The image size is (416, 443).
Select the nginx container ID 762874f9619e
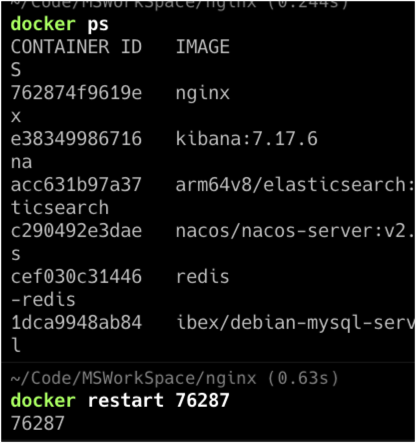[76, 93]
